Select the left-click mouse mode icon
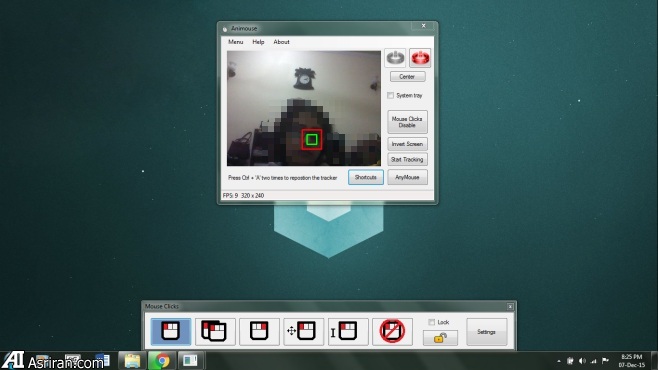This screenshot has height=370, width=658. click(171, 331)
